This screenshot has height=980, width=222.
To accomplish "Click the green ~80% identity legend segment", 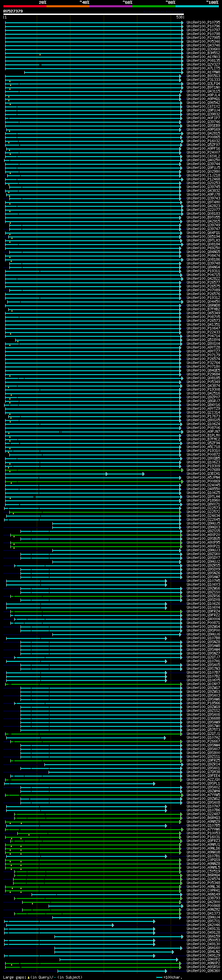I will [154, 6].
